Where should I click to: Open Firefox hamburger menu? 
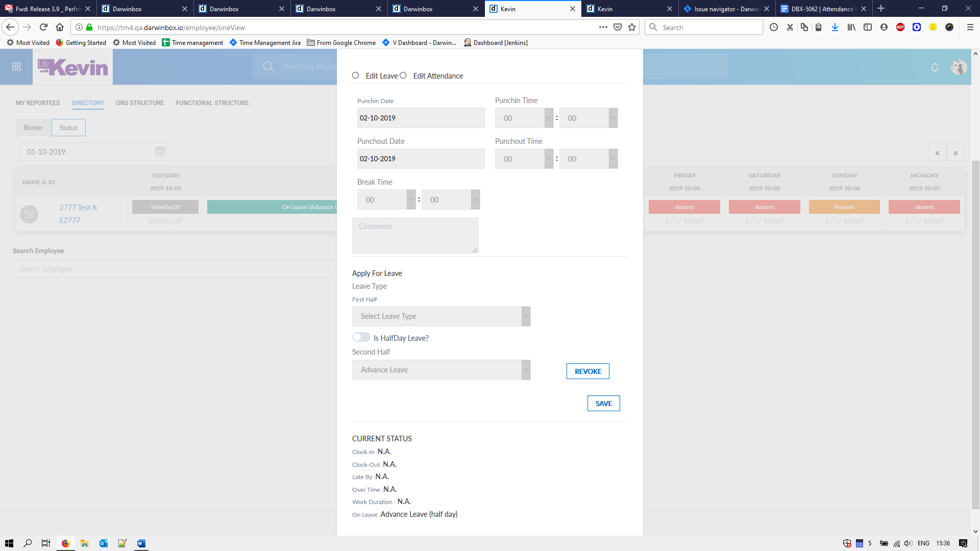tap(970, 28)
